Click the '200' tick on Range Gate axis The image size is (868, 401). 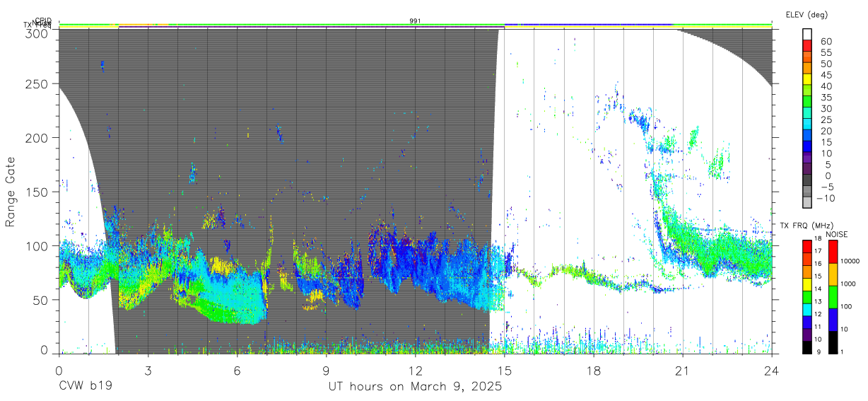tap(37, 138)
